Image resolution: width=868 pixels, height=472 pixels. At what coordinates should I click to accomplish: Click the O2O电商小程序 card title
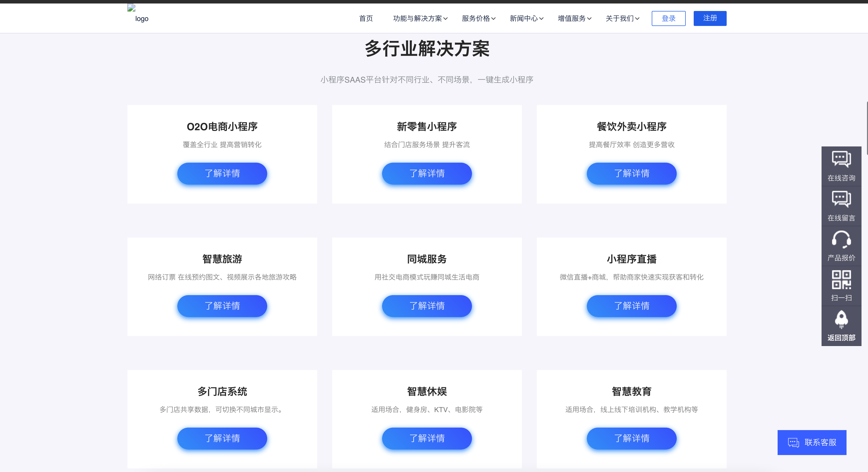222,126
